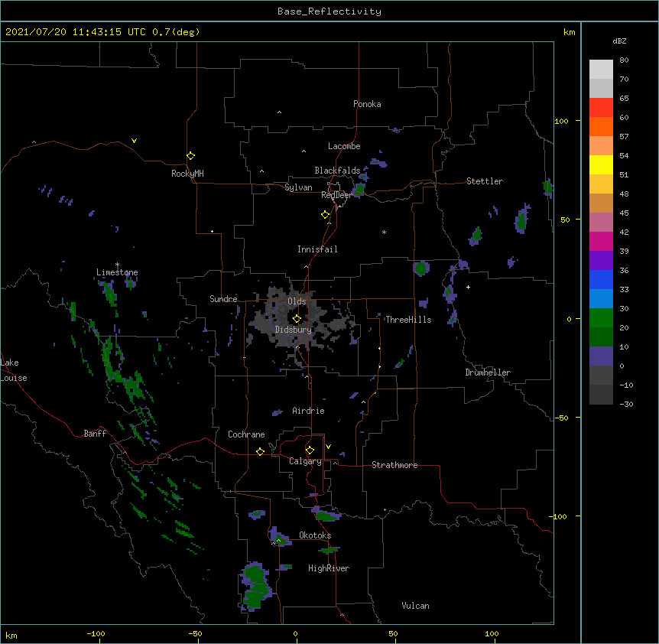Click the white plus marker north of Drumheller
The height and width of the screenshot is (644, 659).
(x=468, y=287)
